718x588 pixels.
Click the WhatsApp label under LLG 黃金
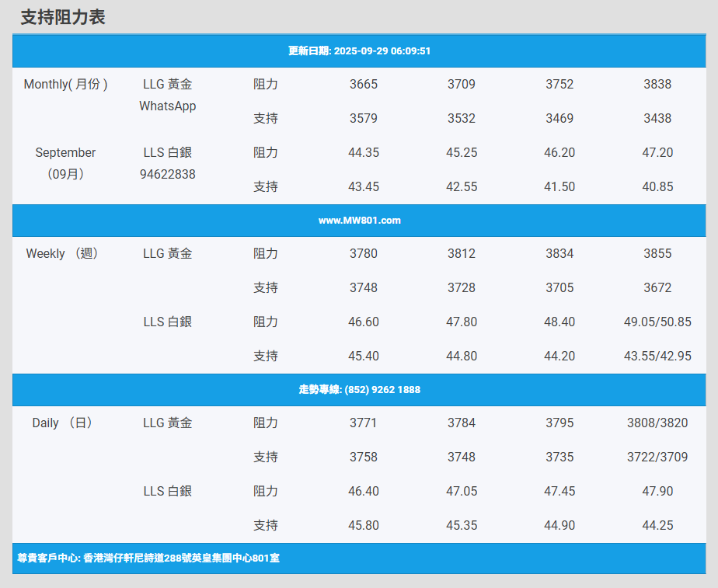[x=167, y=106]
